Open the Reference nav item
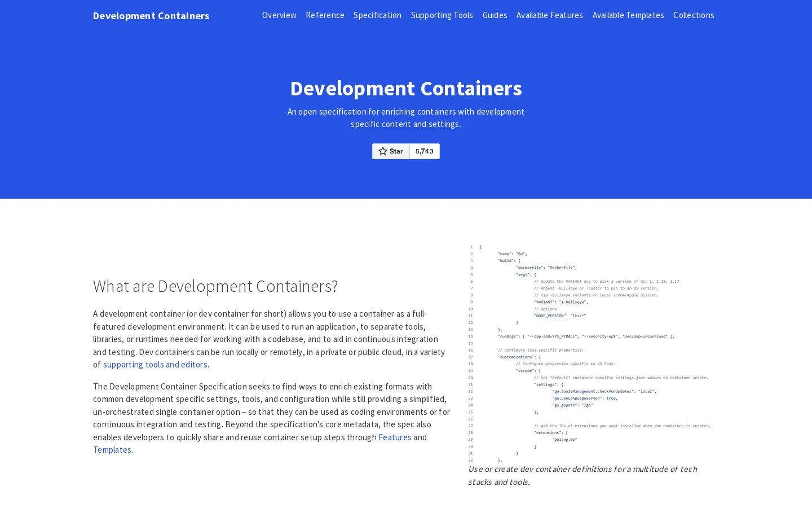The width and height of the screenshot is (812, 508). click(x=325, y=15)
